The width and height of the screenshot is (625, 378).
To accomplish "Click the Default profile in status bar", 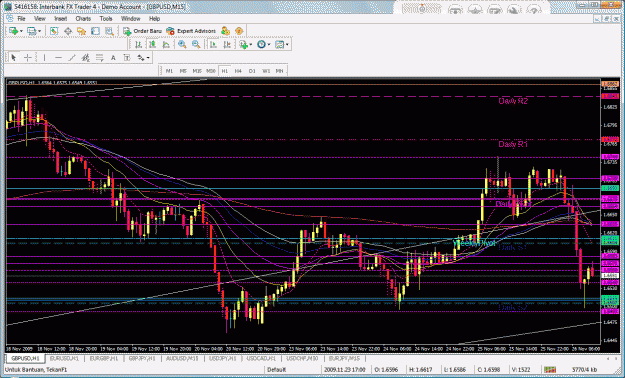I will point(277,370).
